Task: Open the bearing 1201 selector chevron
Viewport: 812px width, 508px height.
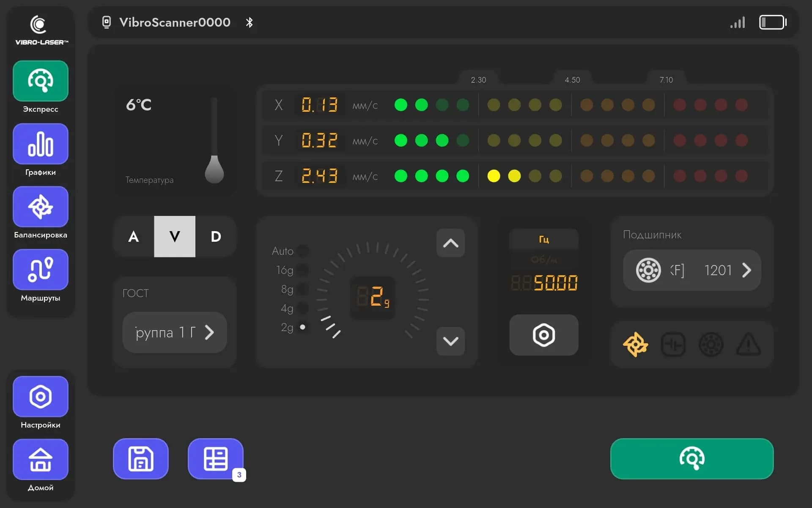Action: pyautogui.click(x=746, y=270)
